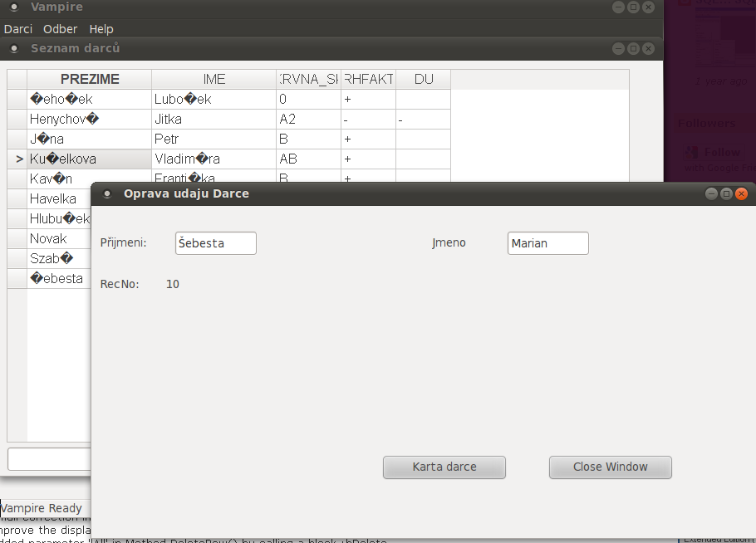Click the DU column header
Viewport: 756px width, 543px height.
[424, 79]
